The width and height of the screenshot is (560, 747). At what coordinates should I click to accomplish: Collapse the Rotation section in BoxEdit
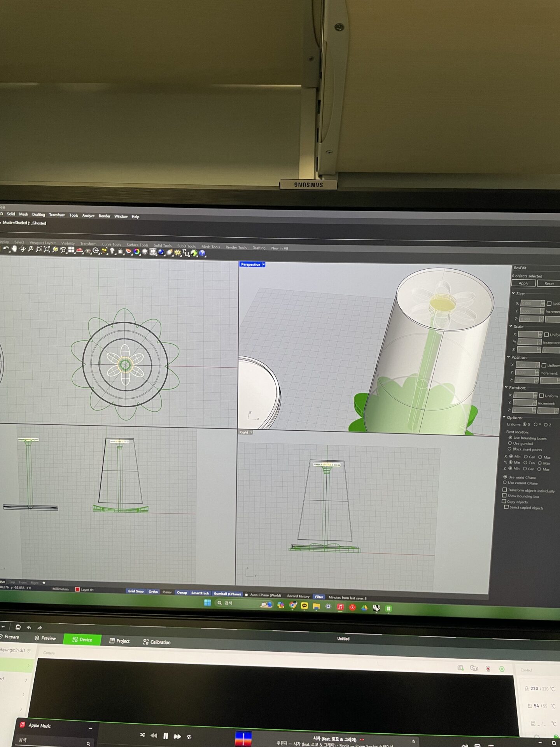(x=506, y=388)
